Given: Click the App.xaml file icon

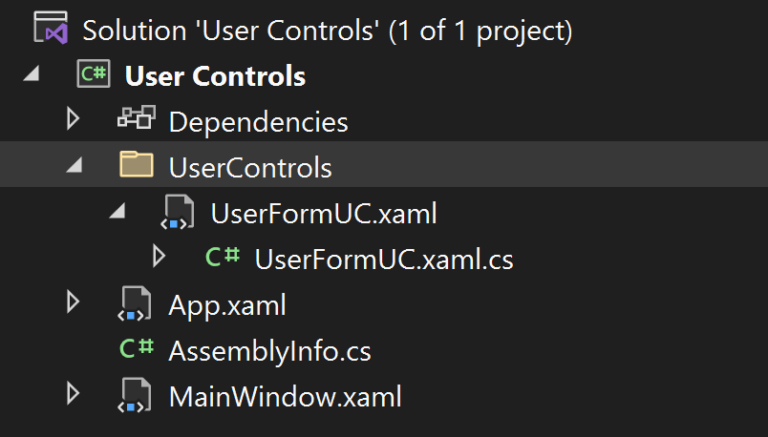Looking at the screenshot, I should pos(134,304).
